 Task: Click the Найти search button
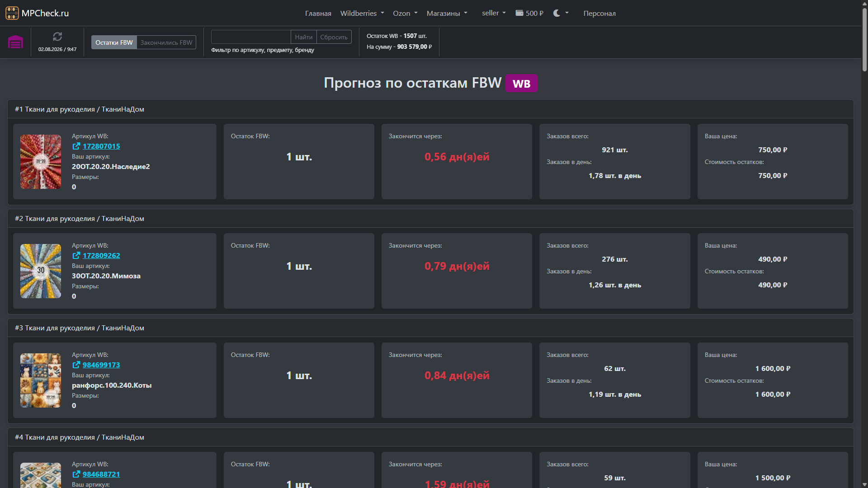pos(304,37)
